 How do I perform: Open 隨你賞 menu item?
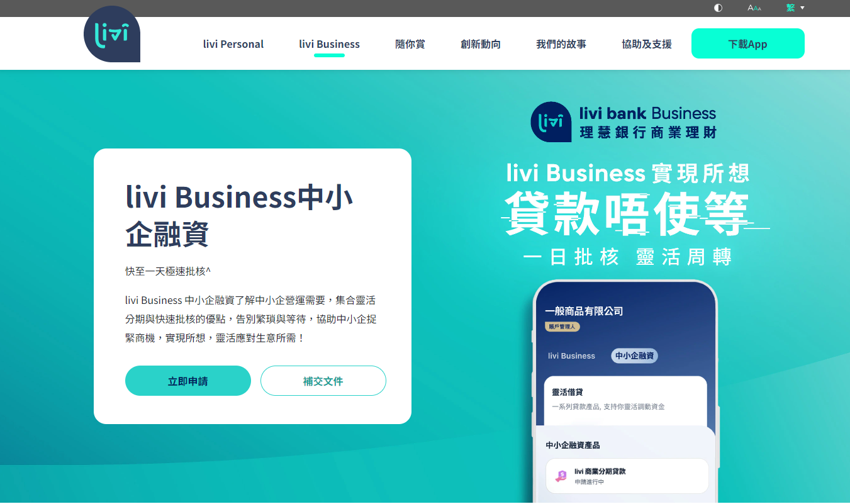(x=410, y=44)
